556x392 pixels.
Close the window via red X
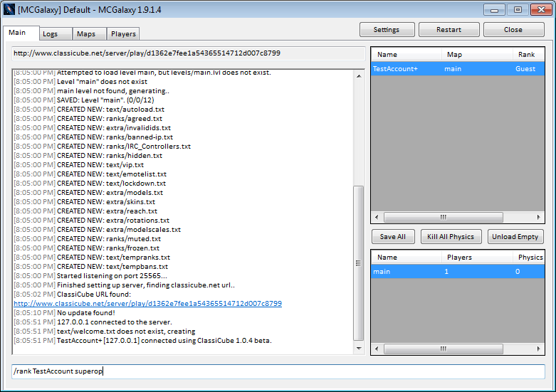tap(542, 9)
